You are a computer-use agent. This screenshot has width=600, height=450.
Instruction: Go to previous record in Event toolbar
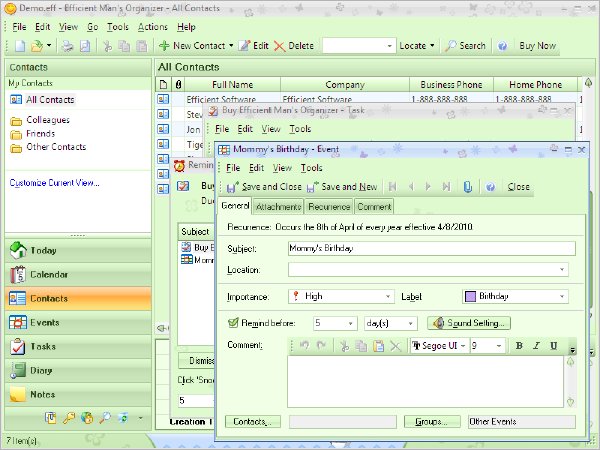(x=411, y=187)
